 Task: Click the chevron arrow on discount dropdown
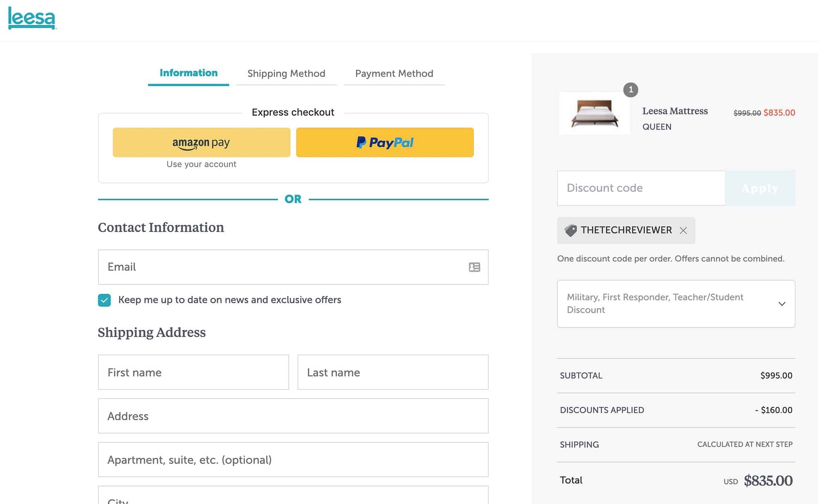[x=782, y=304]
